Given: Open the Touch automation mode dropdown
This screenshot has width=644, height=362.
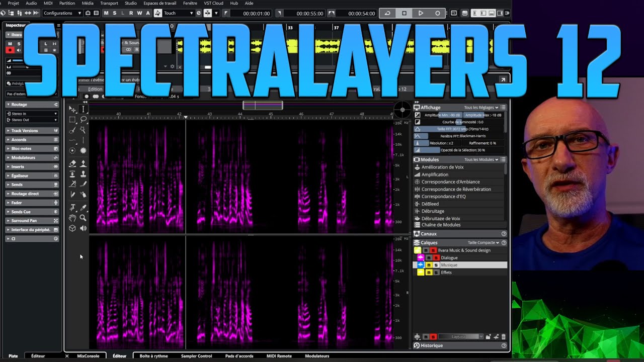Looking at the screenshot, I should point(179,13).
